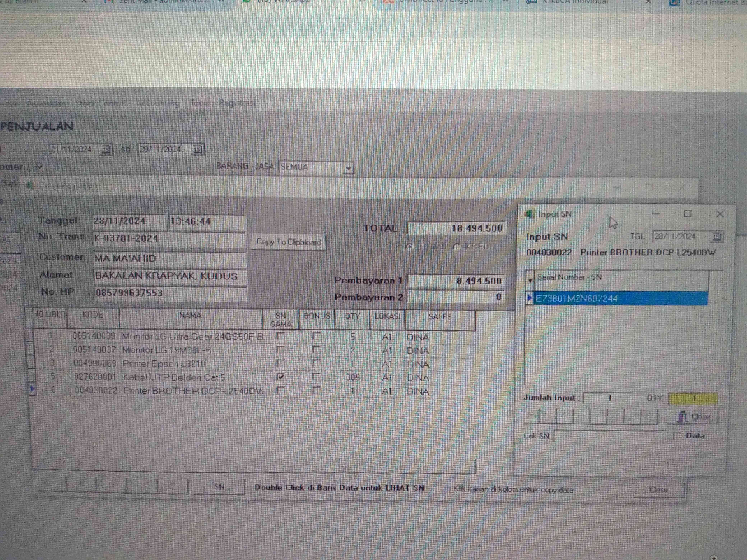This screenshot has width=747, height=560.
Task: Expand the Serial Number column dropdown arrow
Action: (530, 280)
